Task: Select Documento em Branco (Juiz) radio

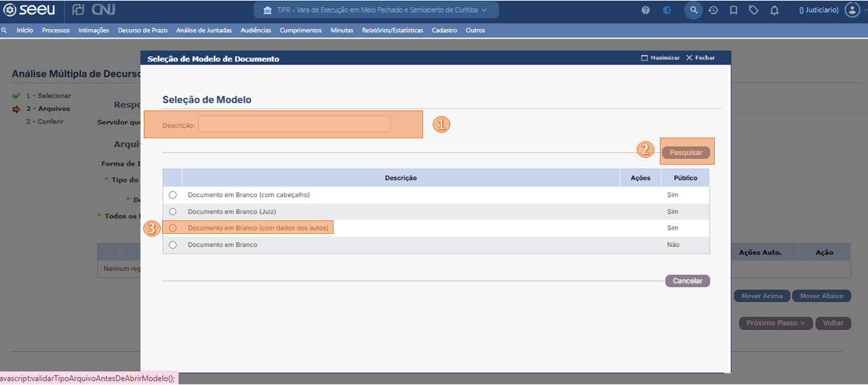Action: pos(173,211)
